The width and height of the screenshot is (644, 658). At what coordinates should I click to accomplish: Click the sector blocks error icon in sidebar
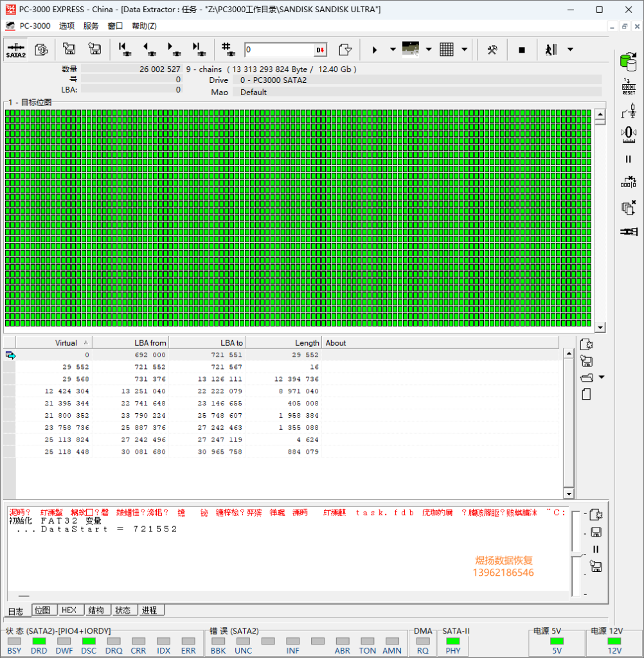pos(629,182)
